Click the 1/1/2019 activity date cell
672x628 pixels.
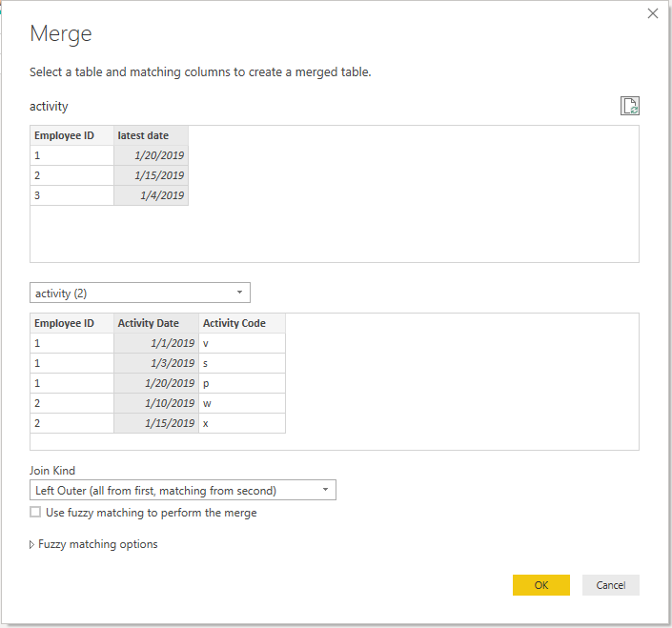tap(156, 343)
